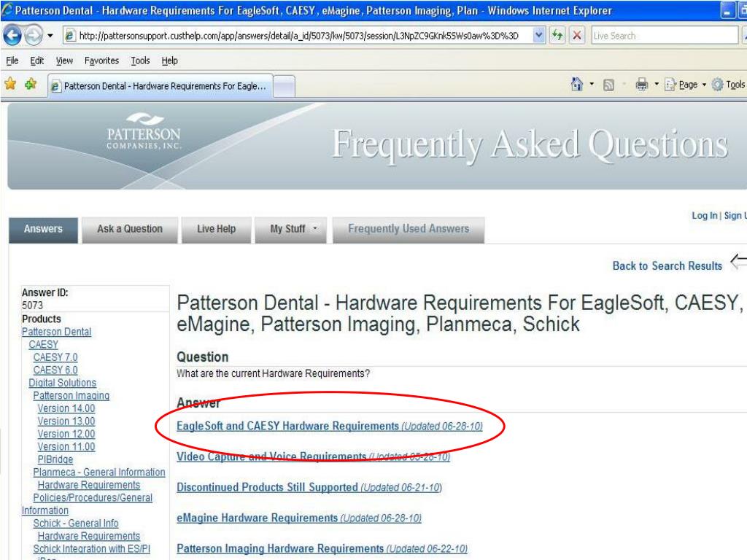Viewport: 747px width, 560px height.
Task: Click the Add to Favorites star icon
Action: click(31, 85)
